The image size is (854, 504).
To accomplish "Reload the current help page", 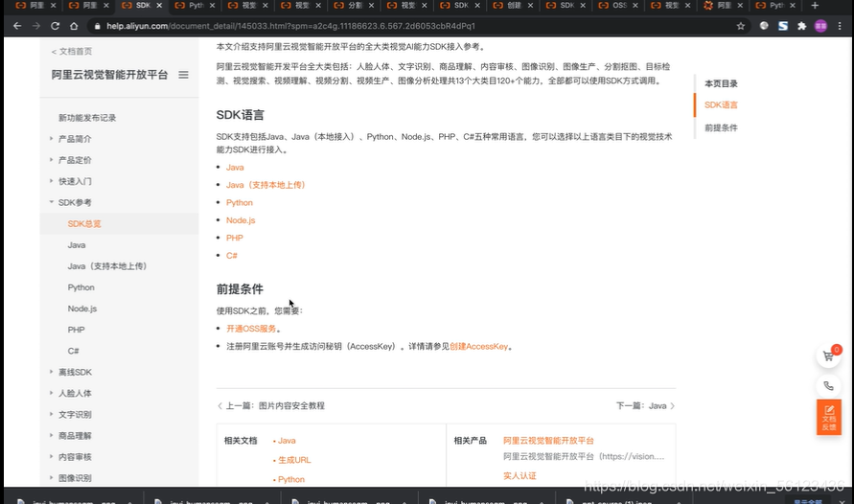I will tap(55, 26).
